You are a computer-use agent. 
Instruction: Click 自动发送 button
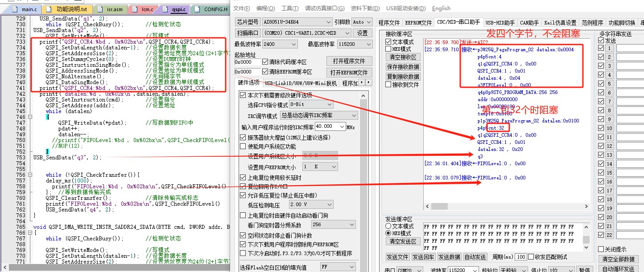475,257
